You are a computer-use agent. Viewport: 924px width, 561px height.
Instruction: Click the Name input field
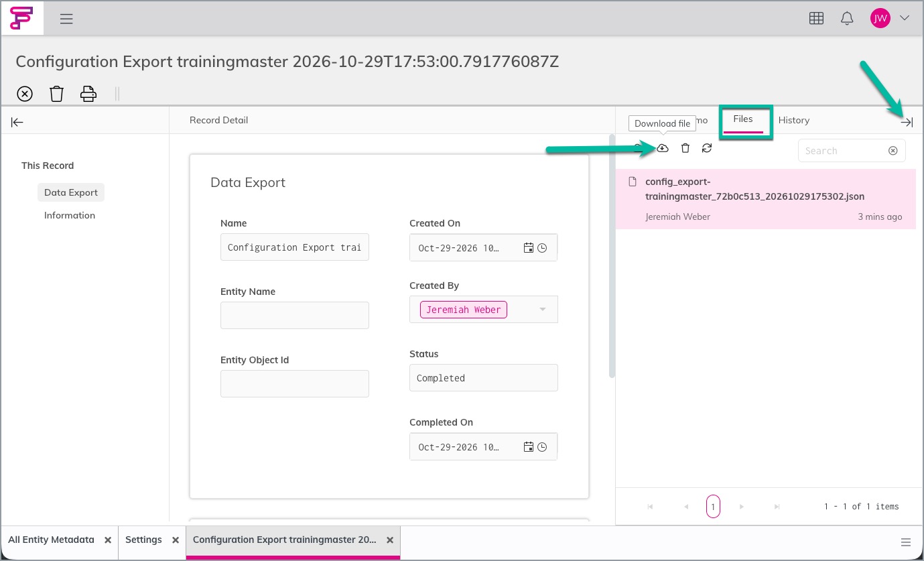295,247
